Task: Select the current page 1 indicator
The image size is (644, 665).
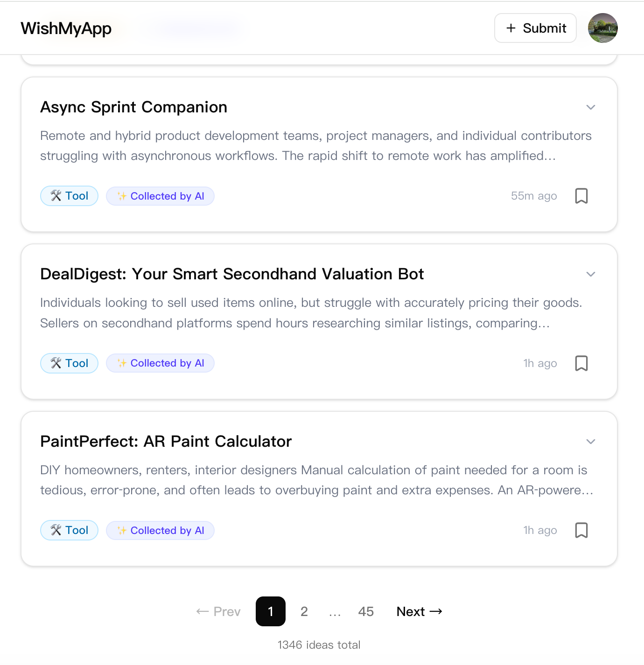Action: click(x=270, y=611)
